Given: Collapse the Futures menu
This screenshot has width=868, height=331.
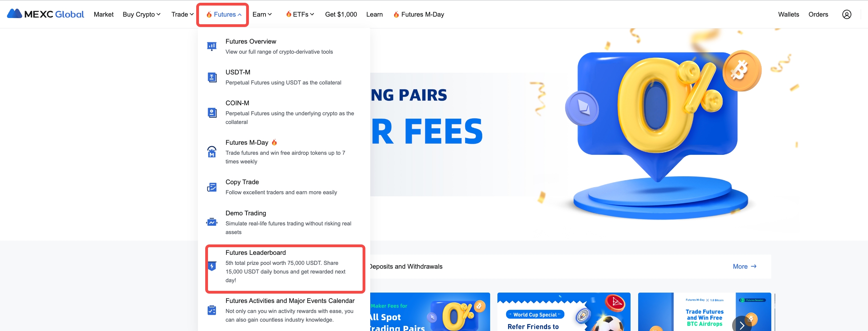Looking at the screenshot, I should click(x=224, y=15).
